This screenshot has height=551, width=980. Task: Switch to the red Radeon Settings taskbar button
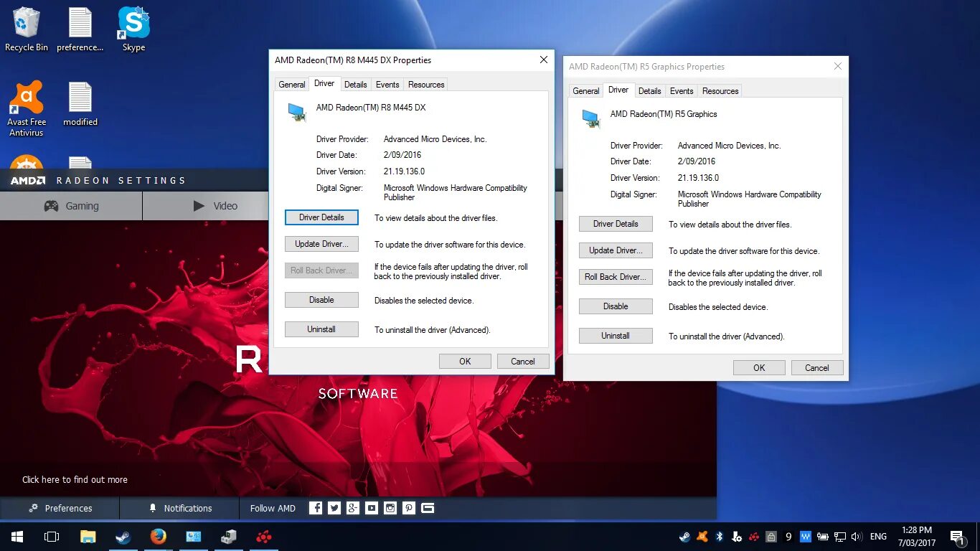point(264,537)
